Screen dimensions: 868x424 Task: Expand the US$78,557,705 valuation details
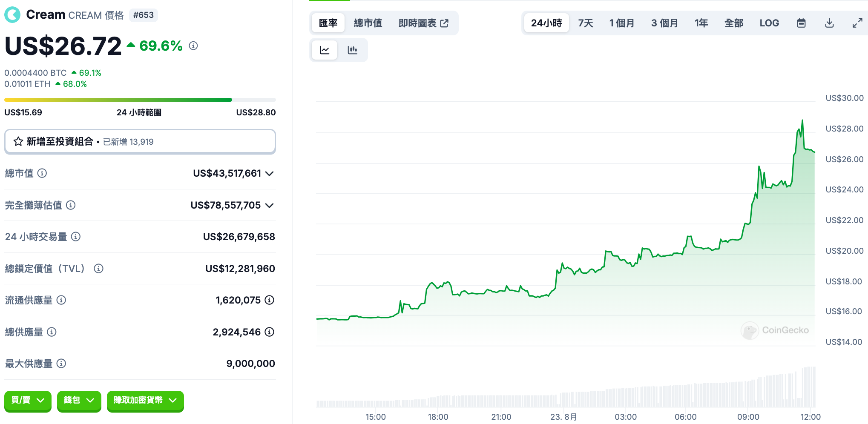pyautogui.click(x=269, y=205)
